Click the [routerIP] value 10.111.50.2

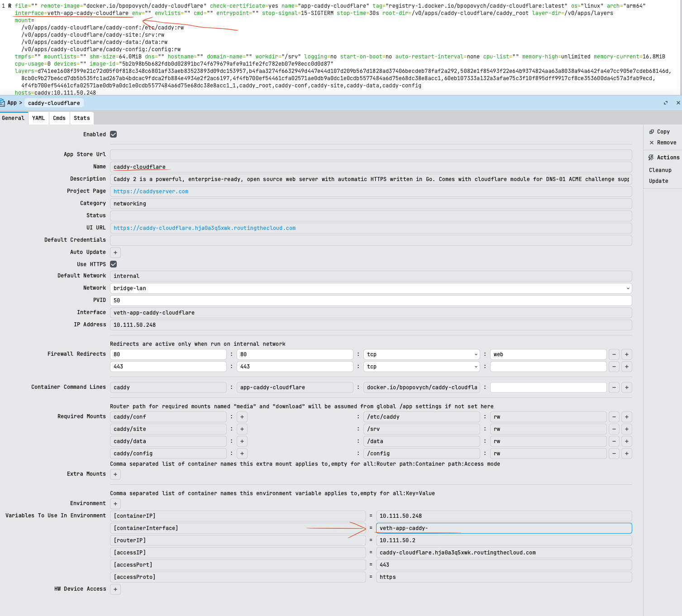[x=504, y=540]
